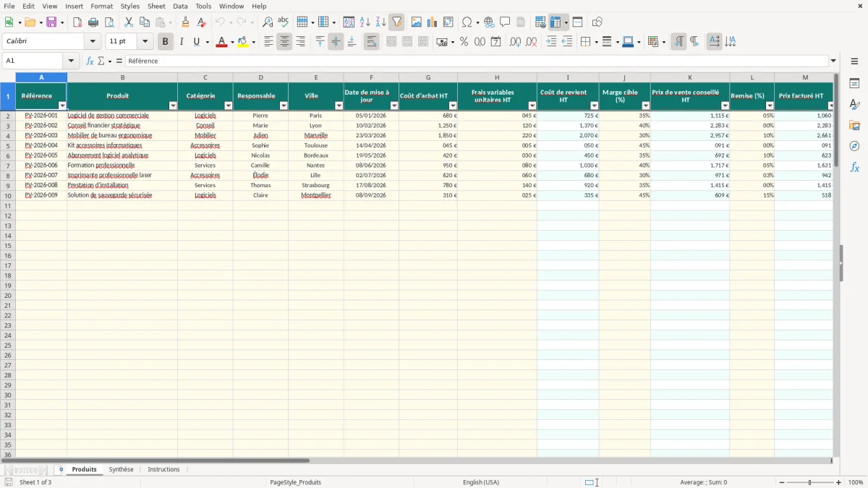Viewport: 868px width, 488px height.
Task: Toggle the AutoFilter funnel icon
Action: (x=396, y=22)
